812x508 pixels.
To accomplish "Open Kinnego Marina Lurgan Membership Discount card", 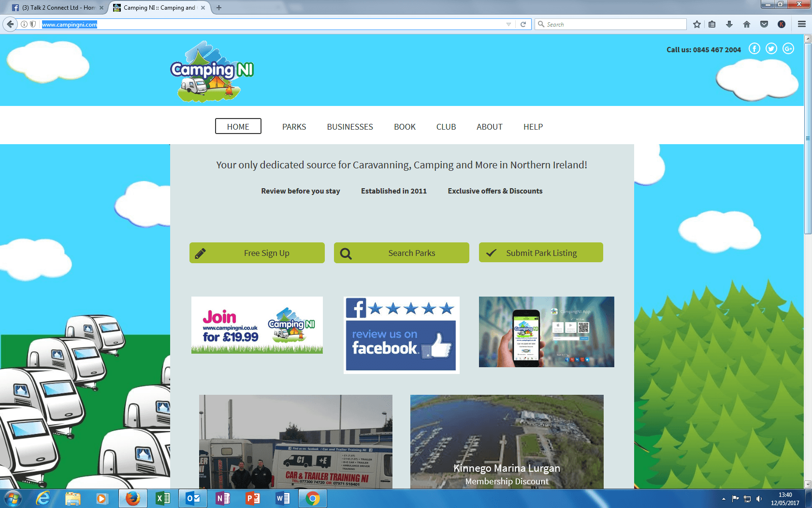I will click(507, 442).
